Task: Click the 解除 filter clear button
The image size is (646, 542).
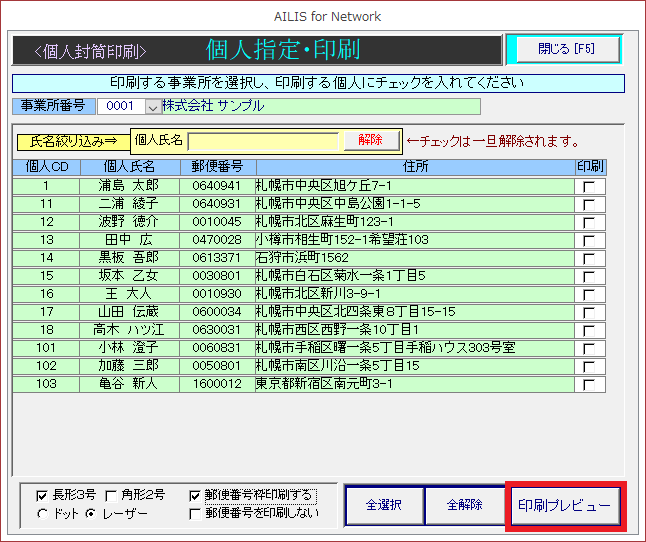Action: [x=371, y=141]
